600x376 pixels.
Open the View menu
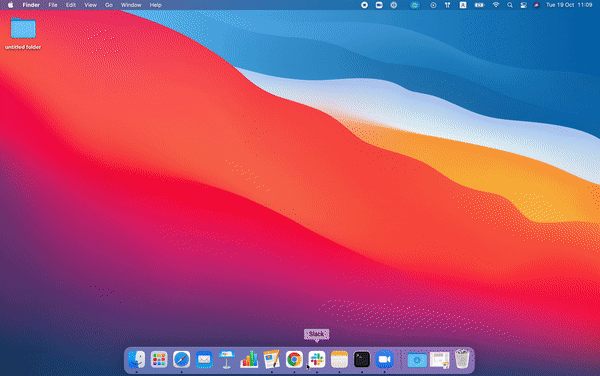tap(90, 5)
